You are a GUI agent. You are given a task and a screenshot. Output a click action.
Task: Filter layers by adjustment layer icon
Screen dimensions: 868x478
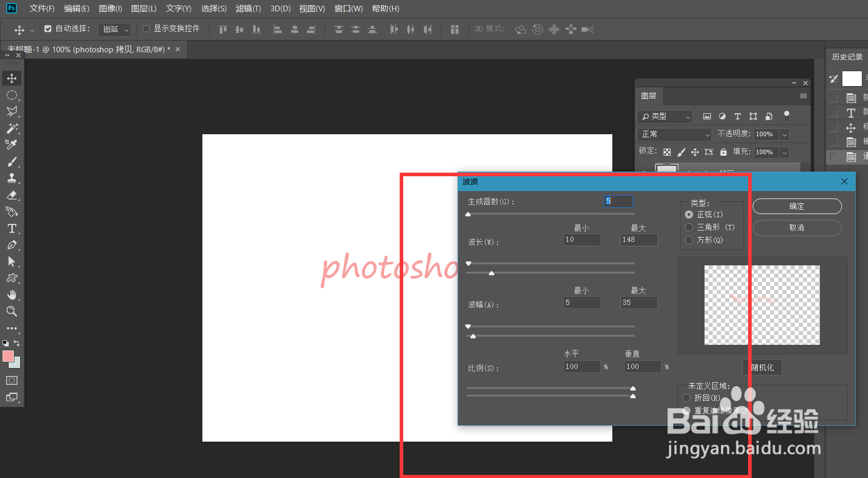(722, 117)
